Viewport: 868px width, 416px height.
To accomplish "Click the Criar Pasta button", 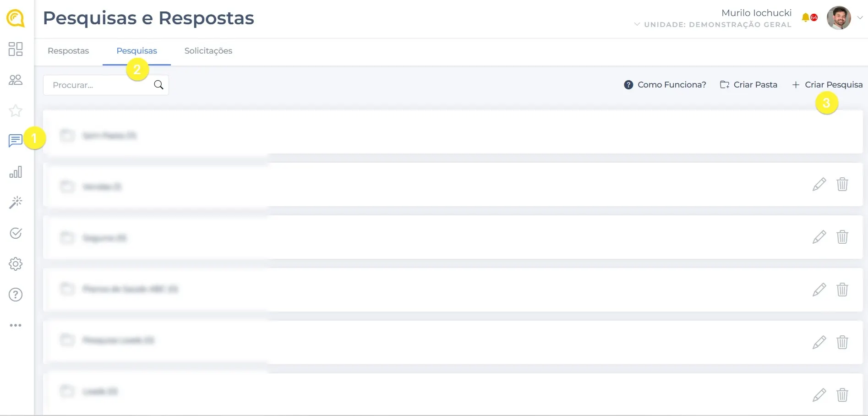I will tap(749, 85).
